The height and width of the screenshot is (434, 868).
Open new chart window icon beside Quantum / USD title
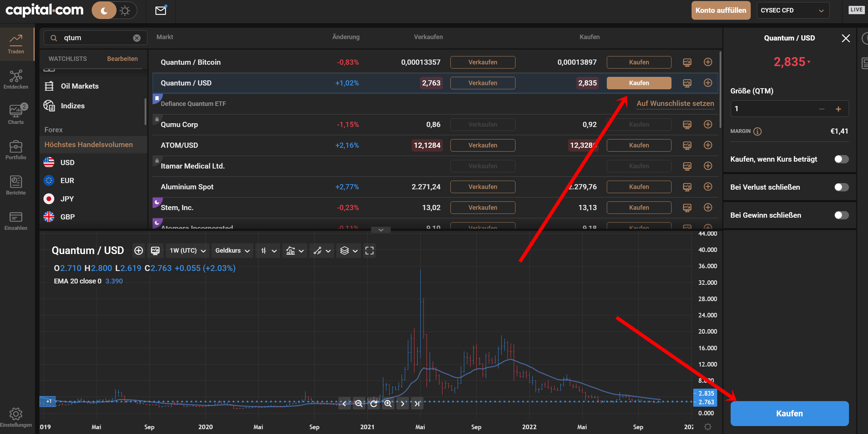click(x=155, y=251)
